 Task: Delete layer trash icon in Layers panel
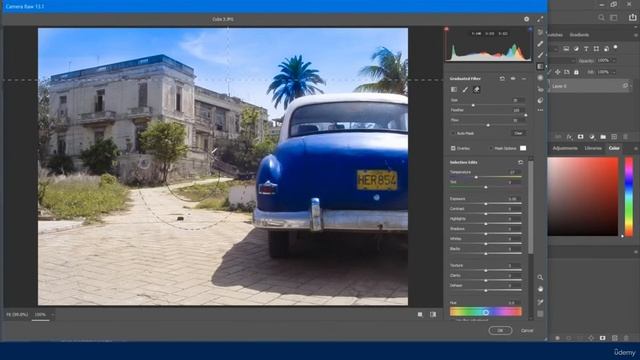click(x=625, y=137)
